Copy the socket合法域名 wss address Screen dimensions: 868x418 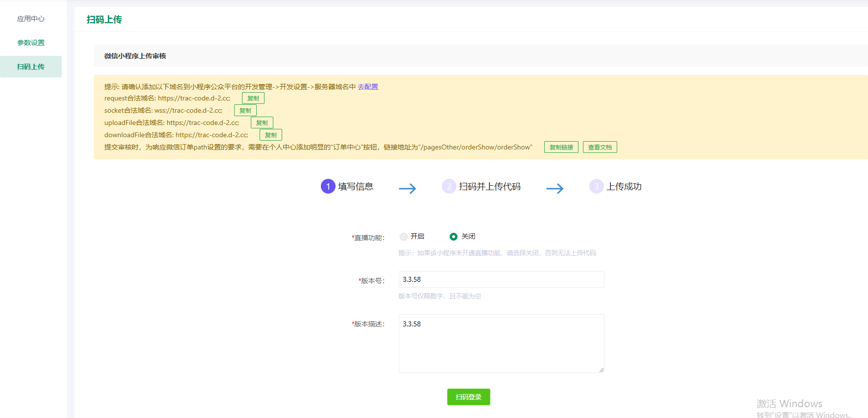tap(245, 110)
